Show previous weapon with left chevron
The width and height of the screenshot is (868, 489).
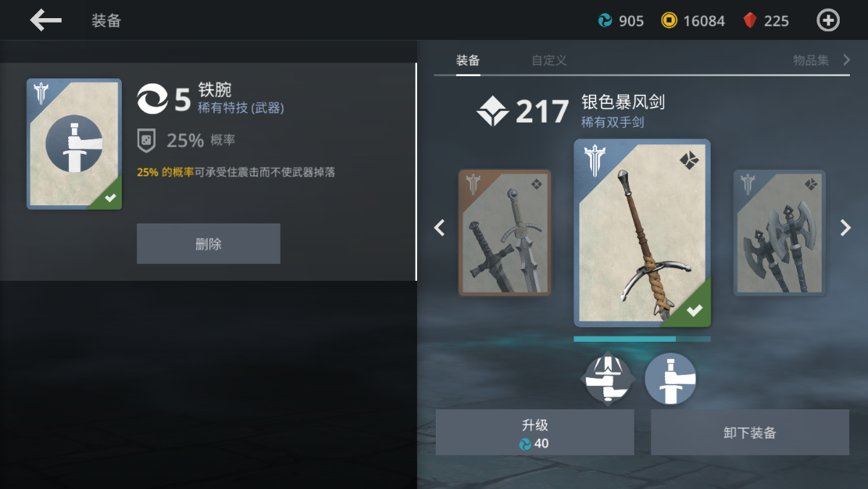coord(439,228)
